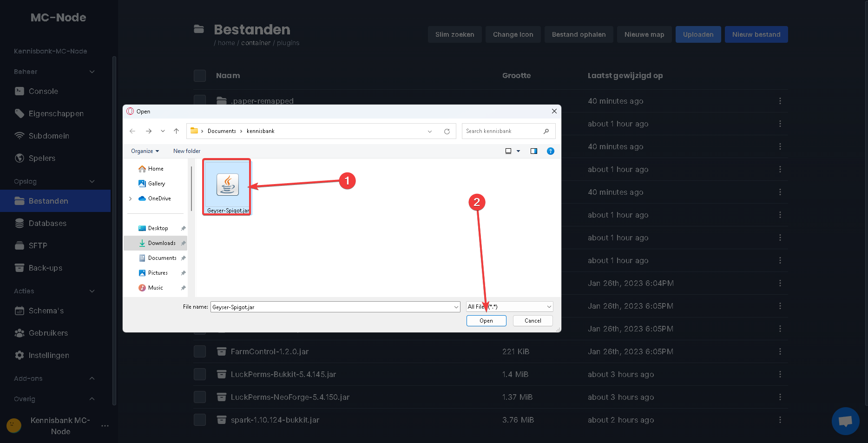The image size is (868, 443).
Task: Open options menu for spark-1.10.124-bukkit.jar row
Action: (x=780, y=420)
